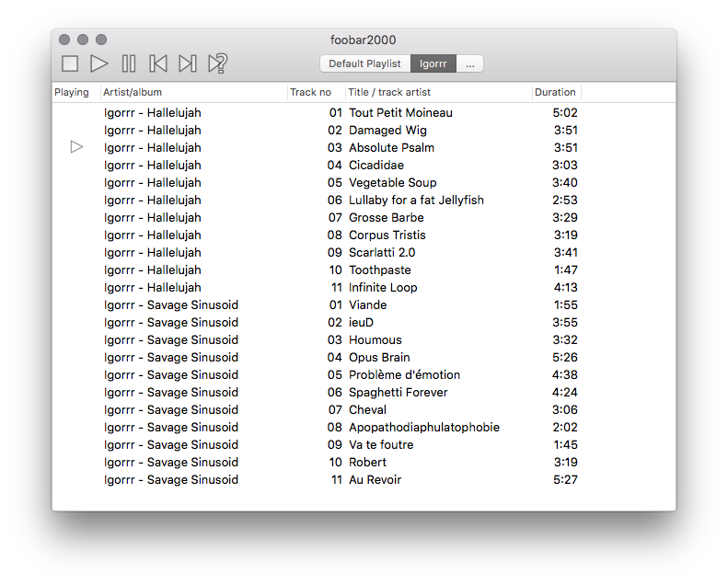Click the track number 09 beside Scarlatti 2.0
This screenshot has width=728, height=585.
(334, 252)
